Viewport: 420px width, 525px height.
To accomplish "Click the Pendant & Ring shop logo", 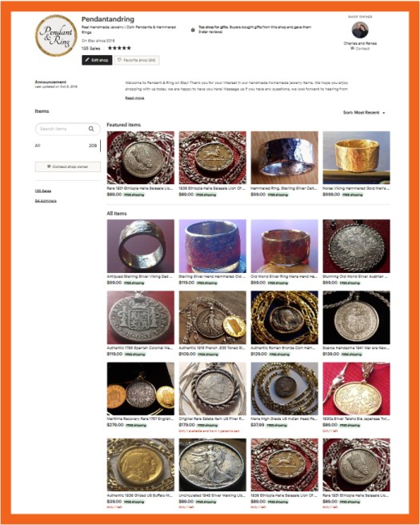I will 56,35.
